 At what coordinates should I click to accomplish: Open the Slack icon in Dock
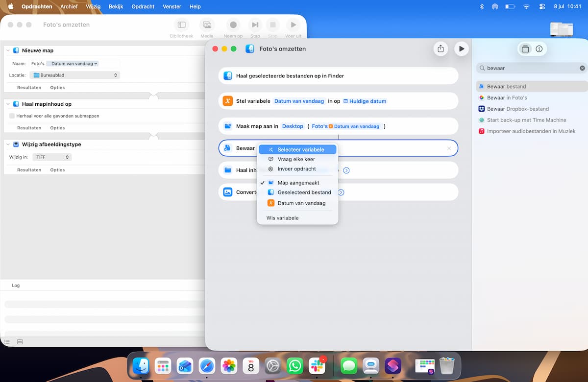click(317, 366)
